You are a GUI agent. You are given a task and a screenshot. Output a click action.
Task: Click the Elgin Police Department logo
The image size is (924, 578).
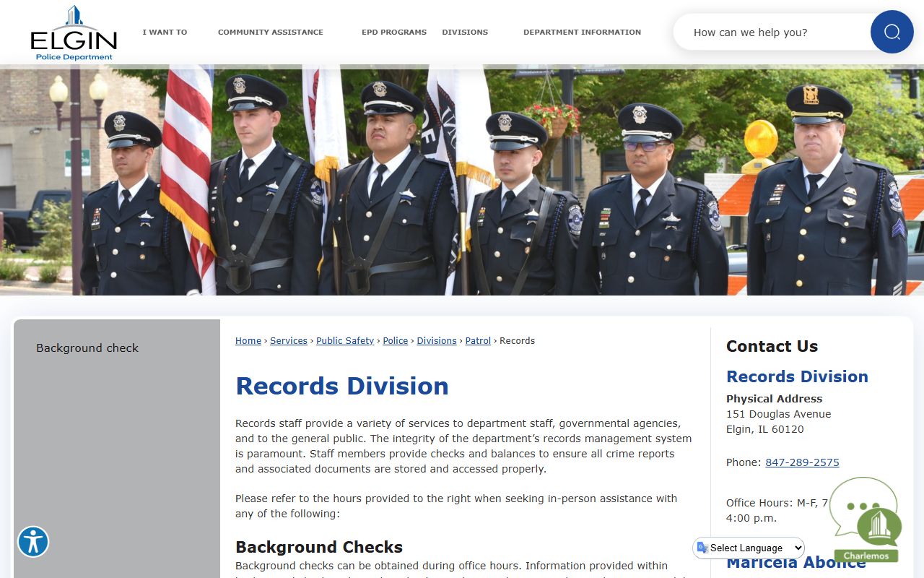(74, 33)
